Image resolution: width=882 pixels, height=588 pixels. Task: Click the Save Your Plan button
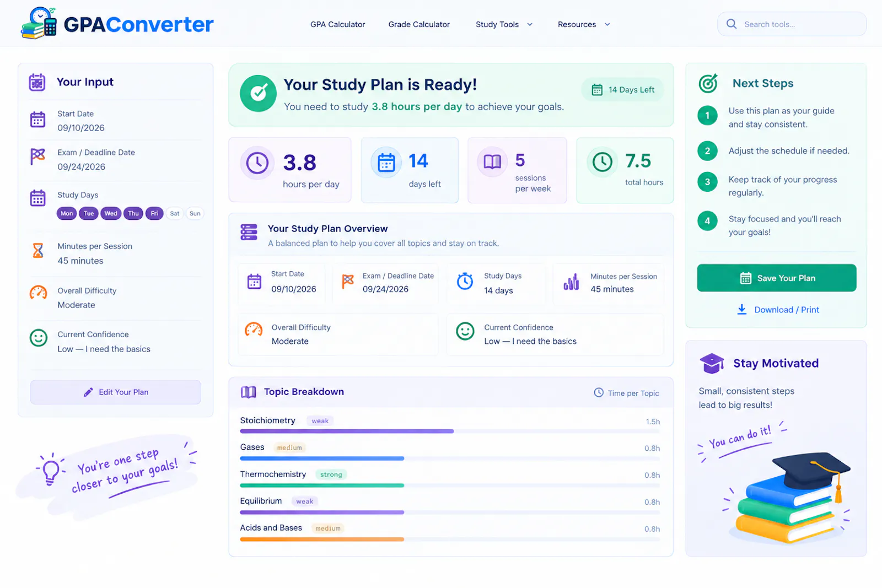pos(777,278)
